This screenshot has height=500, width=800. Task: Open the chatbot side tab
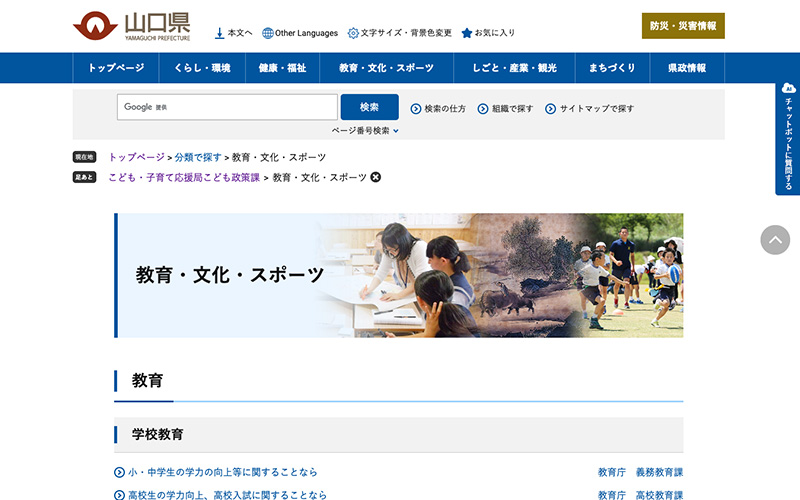(x=787, y=138)
